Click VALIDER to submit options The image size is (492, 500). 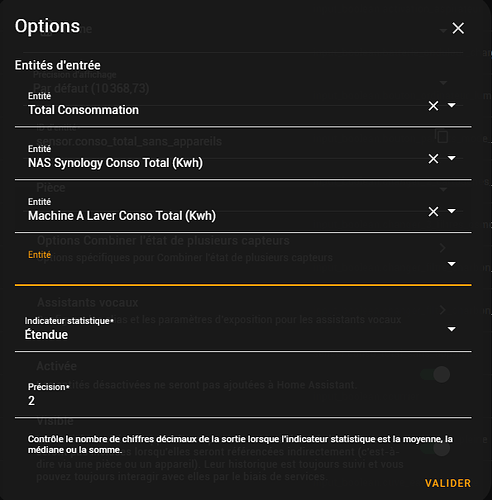pos(448,483)
